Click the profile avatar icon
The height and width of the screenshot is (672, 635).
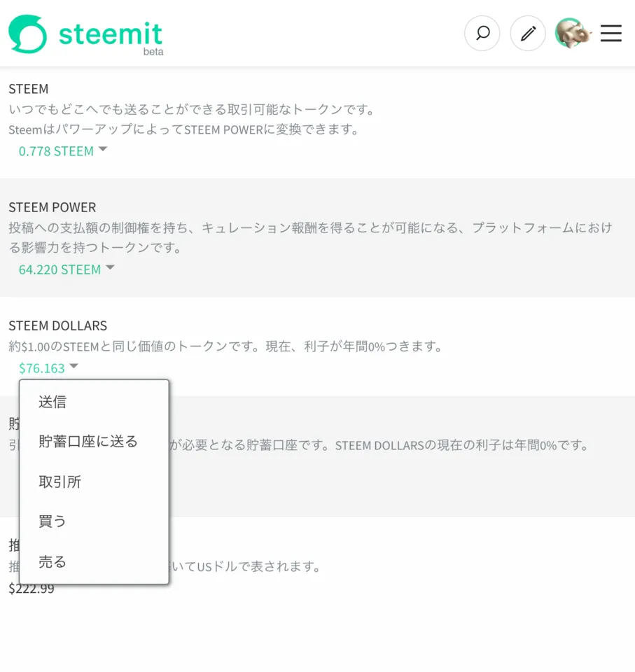pyautogui.click(x=572, y=33)
